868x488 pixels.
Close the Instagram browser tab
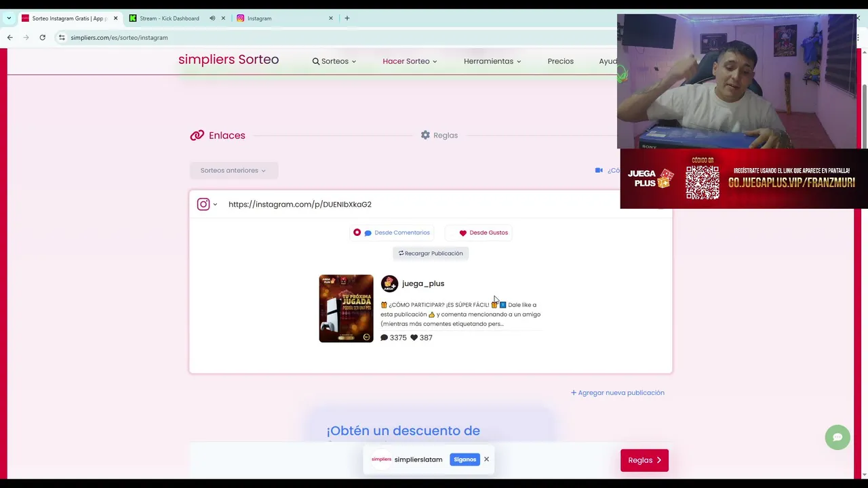click(x=331, y=18)
